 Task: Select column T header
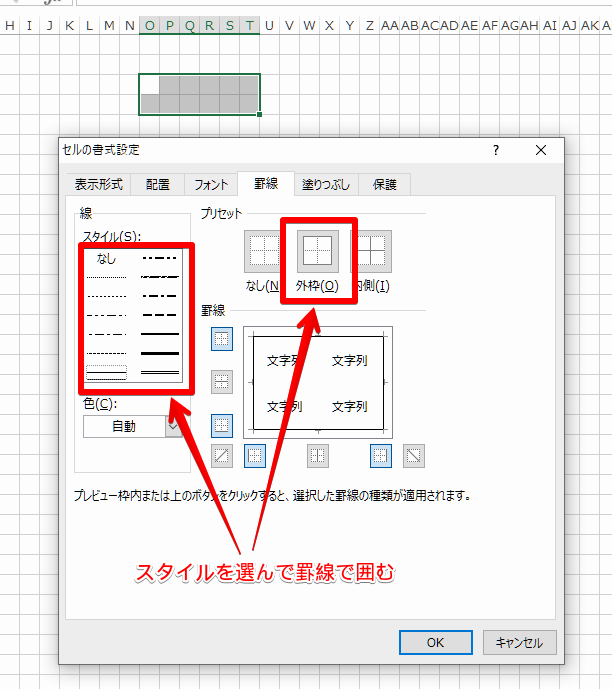[250, 25]
